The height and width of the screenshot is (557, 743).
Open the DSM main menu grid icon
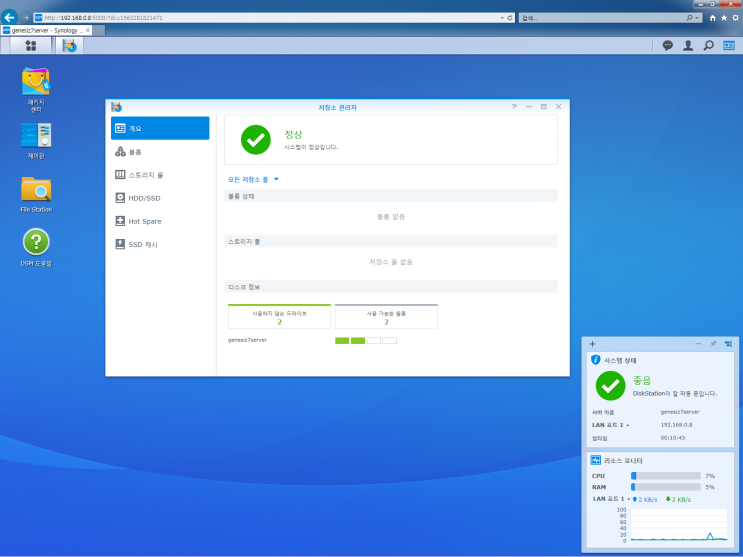point(31,46)
